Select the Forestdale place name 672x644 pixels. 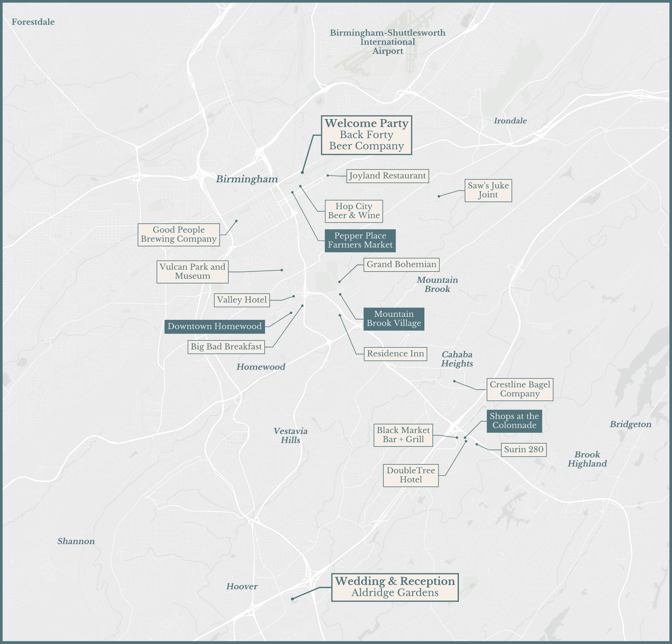(x=33, y=22)
